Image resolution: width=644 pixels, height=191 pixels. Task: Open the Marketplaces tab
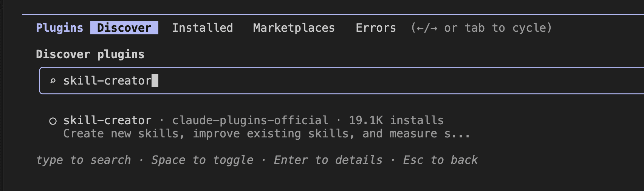294,28
